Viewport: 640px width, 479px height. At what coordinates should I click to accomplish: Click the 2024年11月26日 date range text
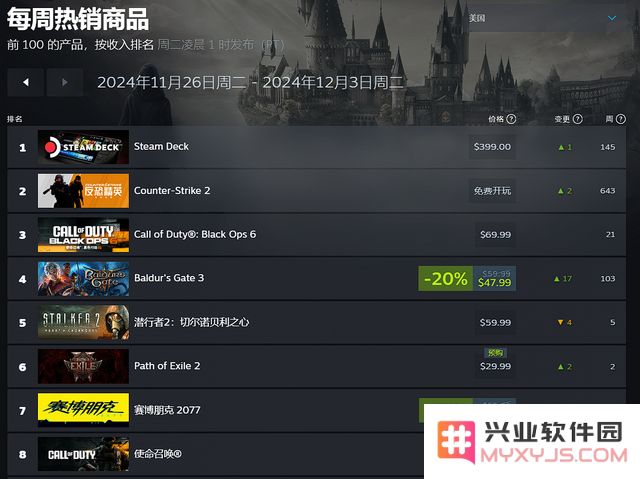(250, 82)
